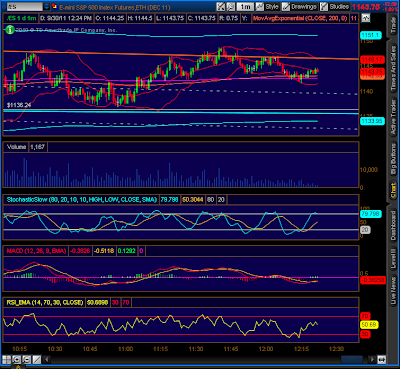This screenshot has width=400, height=369.
Task: Switch to the Trade side tab
Action: pos(393,25)
